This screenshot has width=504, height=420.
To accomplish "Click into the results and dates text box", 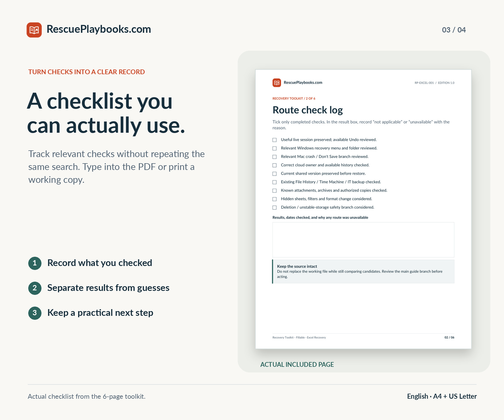I will pyautogui.click(x=363, y=240).
